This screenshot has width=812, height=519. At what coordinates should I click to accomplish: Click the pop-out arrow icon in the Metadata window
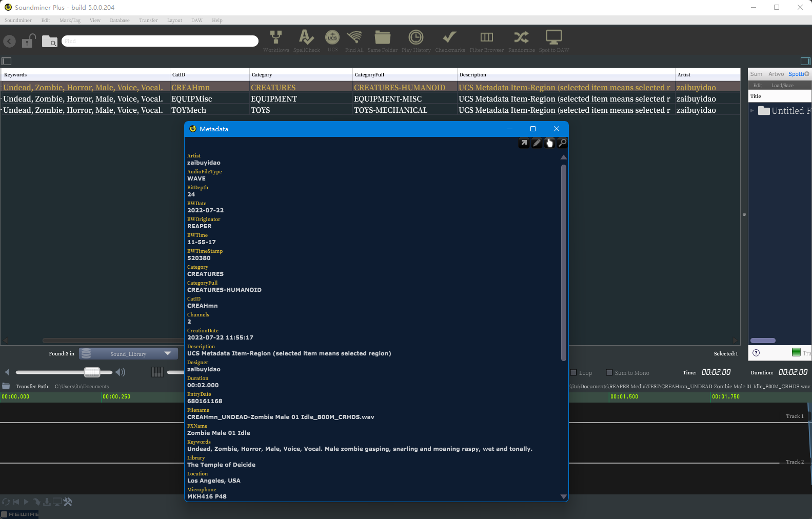click(x=524, y=143)
